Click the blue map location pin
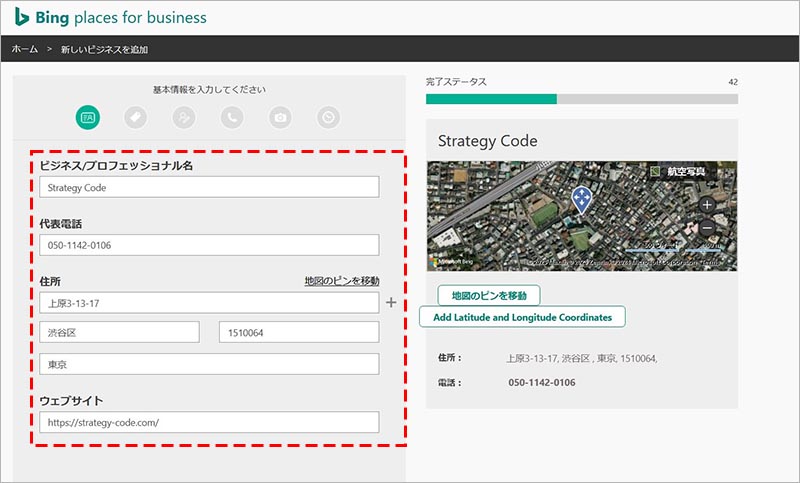The width and height of the screenshot is (800, 483). (579, 200)
